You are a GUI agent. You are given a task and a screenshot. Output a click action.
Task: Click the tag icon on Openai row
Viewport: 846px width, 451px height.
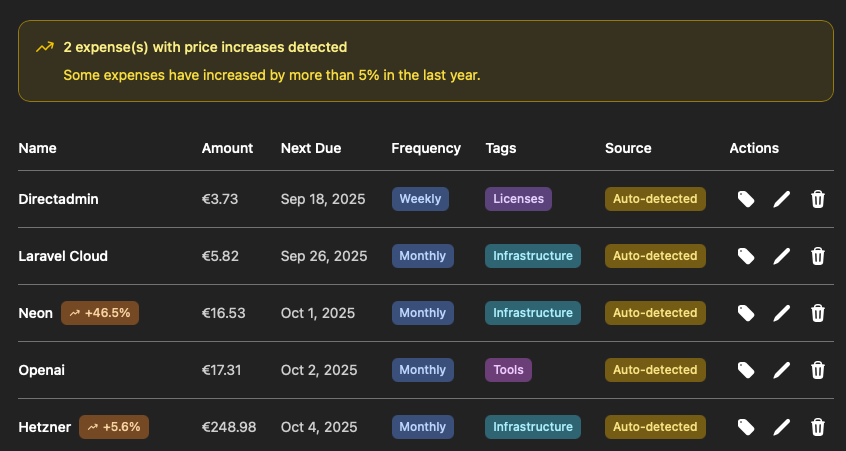click(x=745, y=370)
